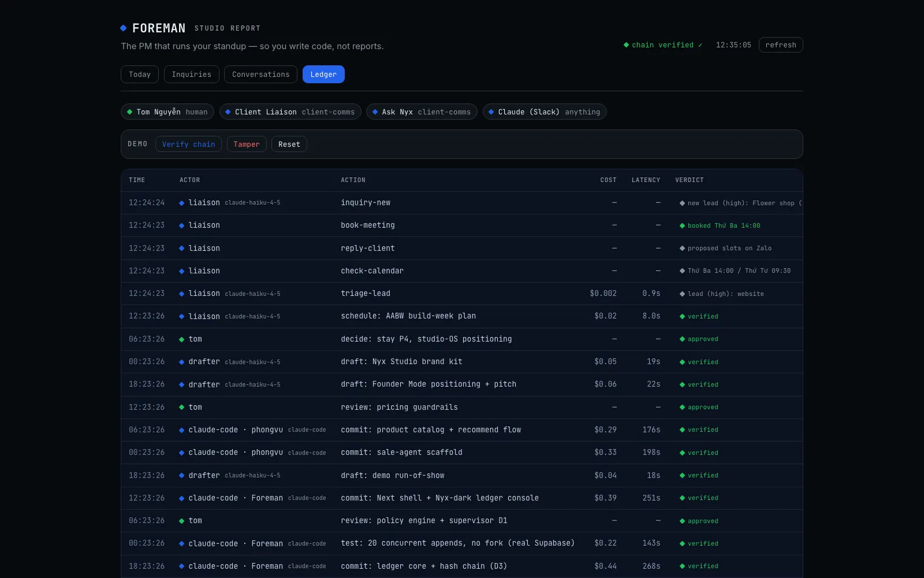Click the Reset demo button
The image size is (924, 578).
point(289,144)
